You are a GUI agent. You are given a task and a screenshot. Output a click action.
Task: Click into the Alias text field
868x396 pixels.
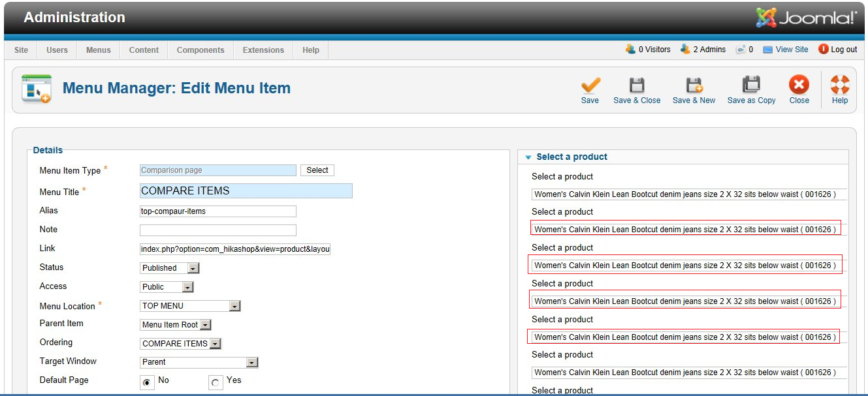pos(217,211)
